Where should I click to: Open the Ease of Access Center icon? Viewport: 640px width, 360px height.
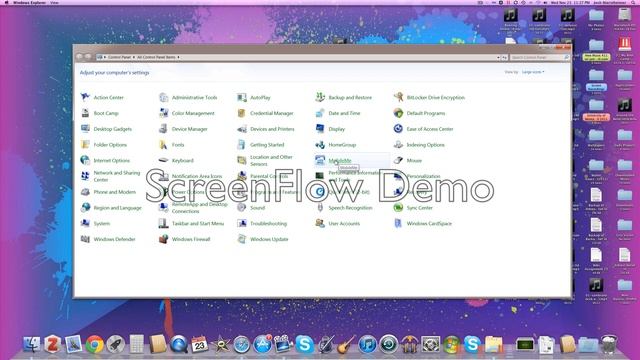[x=398, y=129]
